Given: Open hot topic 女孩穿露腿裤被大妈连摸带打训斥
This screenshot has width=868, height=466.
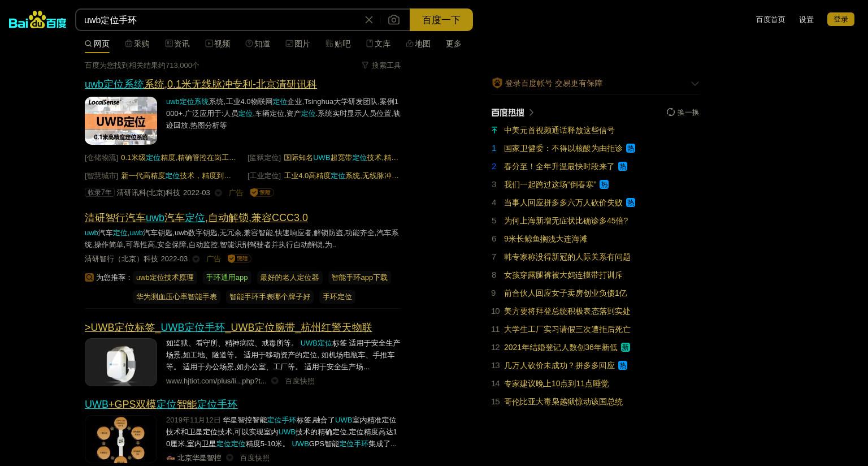Looking at the screenshot, I should (563, 275).
